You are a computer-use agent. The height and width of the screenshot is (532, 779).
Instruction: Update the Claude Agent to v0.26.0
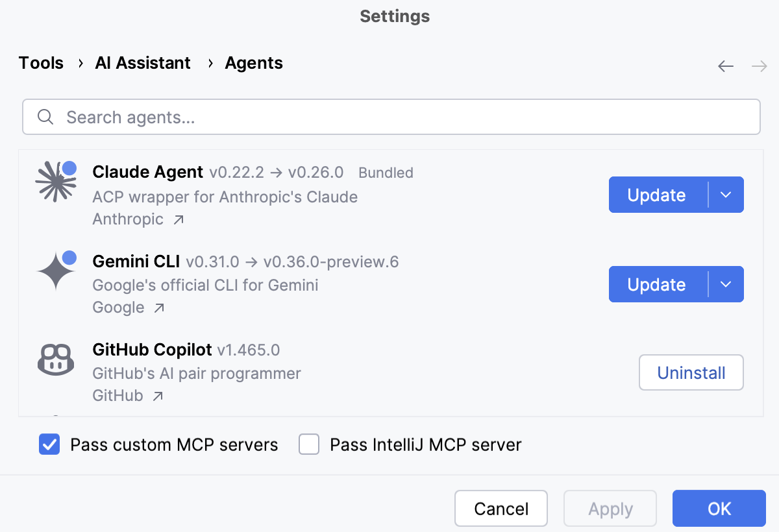(x=657, y=195)
